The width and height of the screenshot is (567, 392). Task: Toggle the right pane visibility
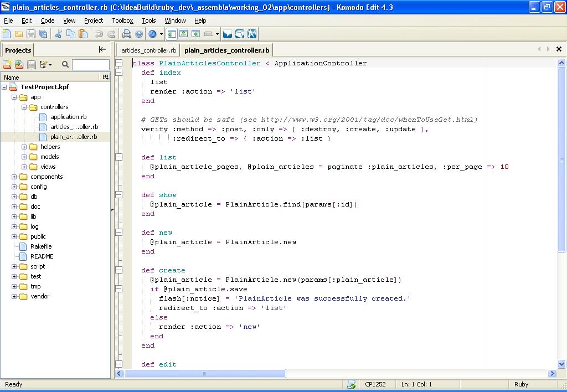click(x=195, y=34)
